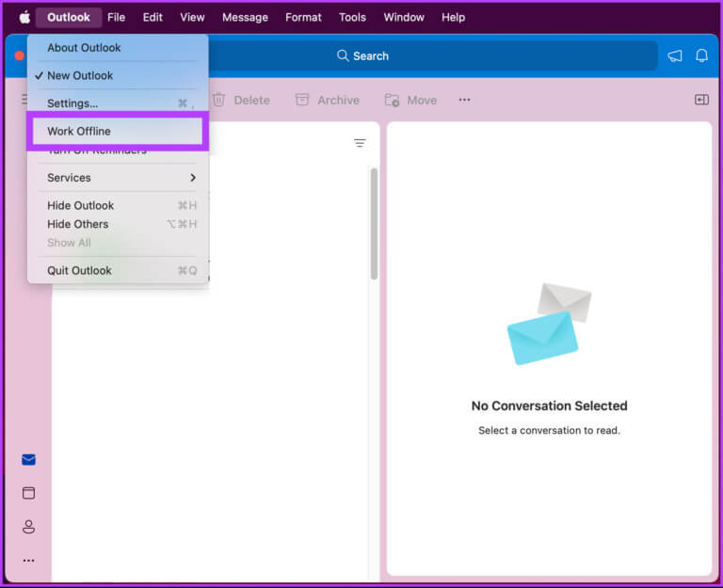Viewport: 723px width, 588px height.
Task: Open the Apple menu
Action: pos(24,18)
